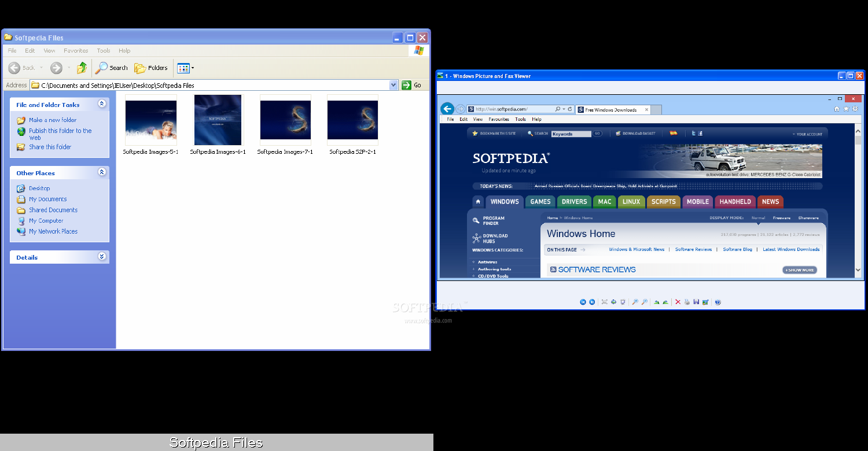Viewport: 868px width, 451px height.
Task: Click Publish this folder to the Web
Action: tap(60, 134)
